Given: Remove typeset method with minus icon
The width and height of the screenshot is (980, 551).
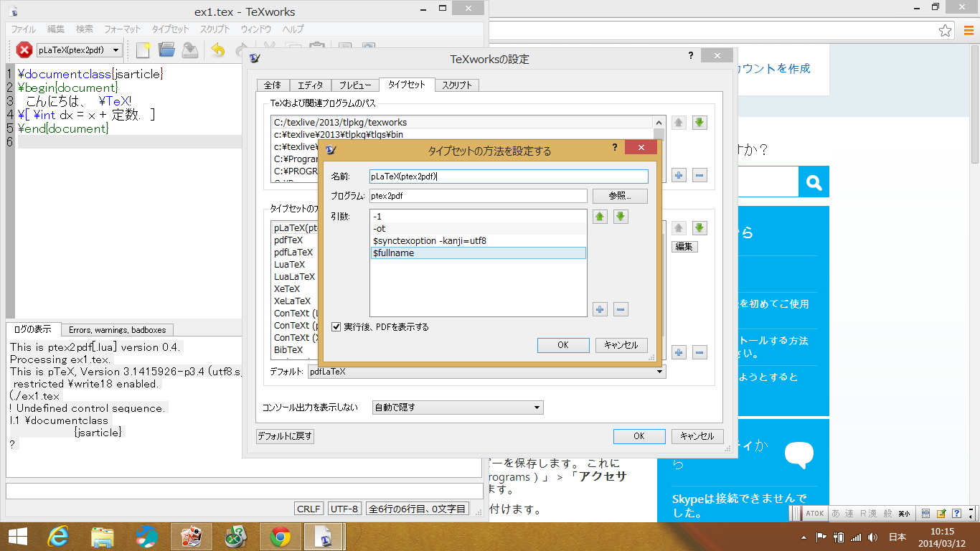Looking at the screenshot, I should [x=700, y=352].
